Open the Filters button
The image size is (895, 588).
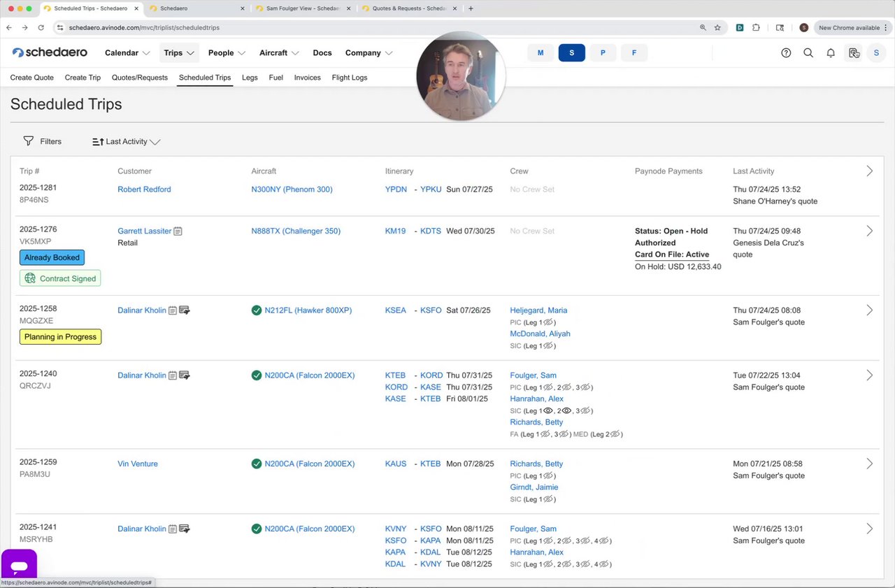click(x=43, y=141)
